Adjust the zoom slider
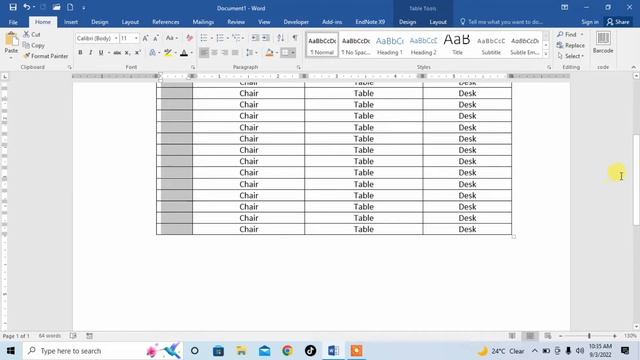Image resolution: width=640 pixels, height=360 pixels. [x=589, y=336]
